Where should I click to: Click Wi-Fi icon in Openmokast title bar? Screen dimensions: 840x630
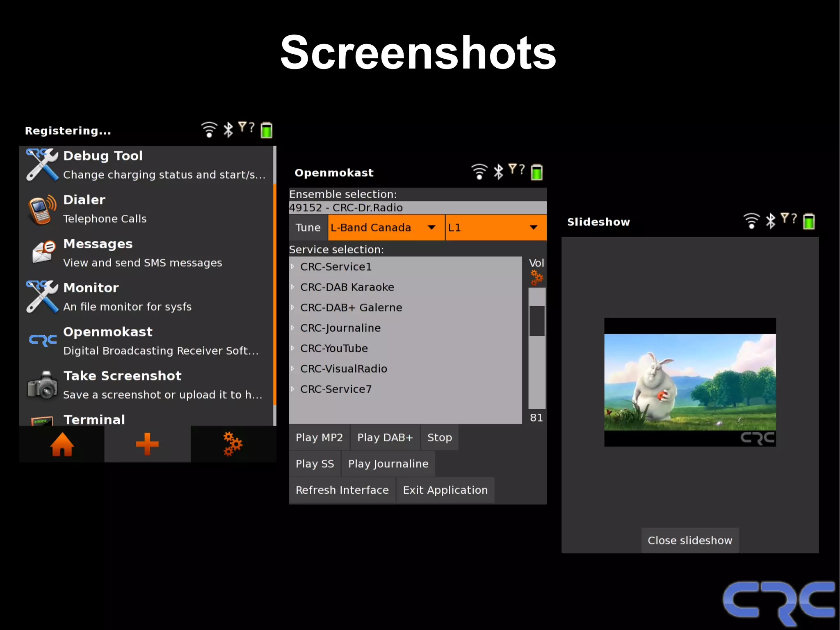point(479,172)
